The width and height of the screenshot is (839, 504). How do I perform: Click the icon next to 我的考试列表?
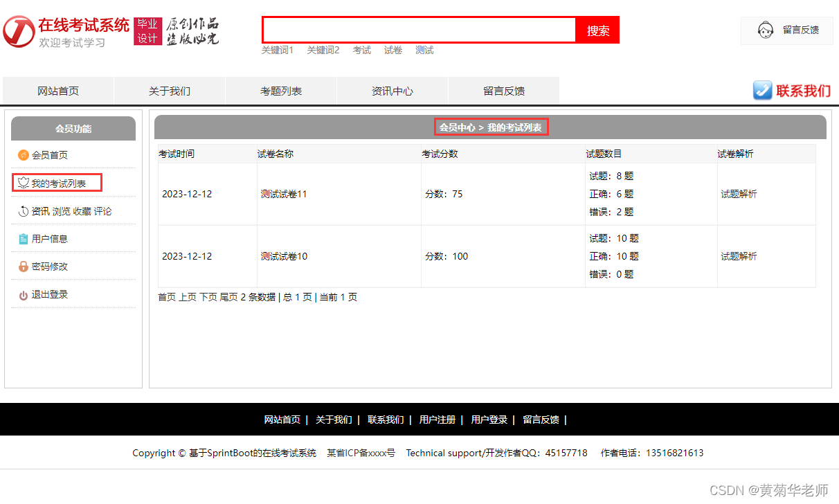(x=24, y=183)
